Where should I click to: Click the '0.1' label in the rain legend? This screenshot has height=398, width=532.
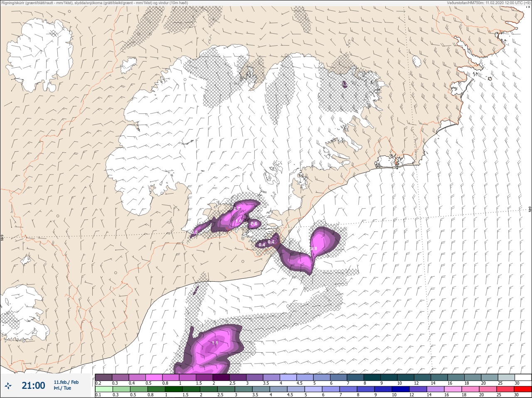(x=98, y=395)
